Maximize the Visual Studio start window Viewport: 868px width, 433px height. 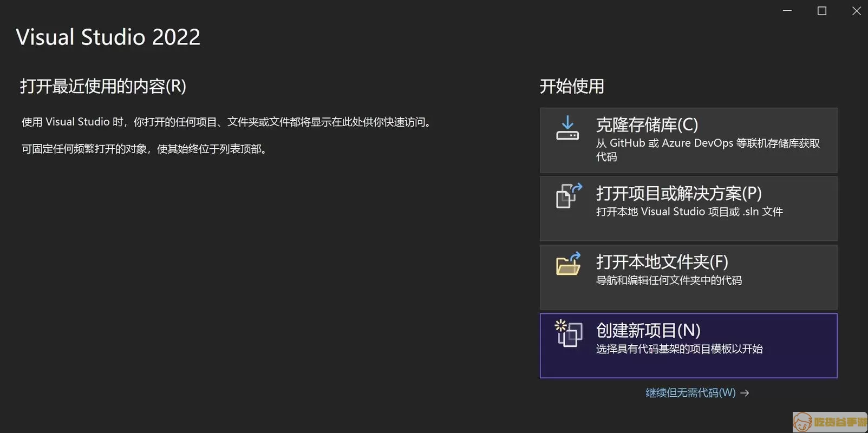pos(822,11)
